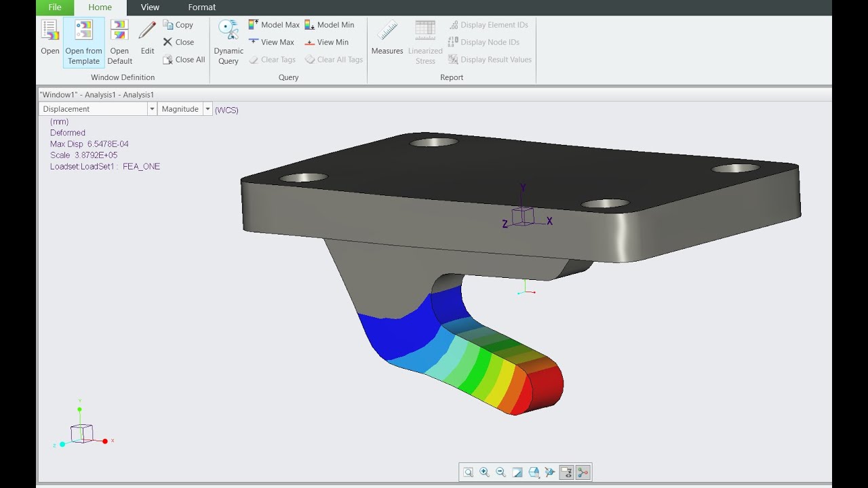Open the Saved Orientations cube icon
The height and width of the screenshot is (488, 868).
(x=534, y=472)
